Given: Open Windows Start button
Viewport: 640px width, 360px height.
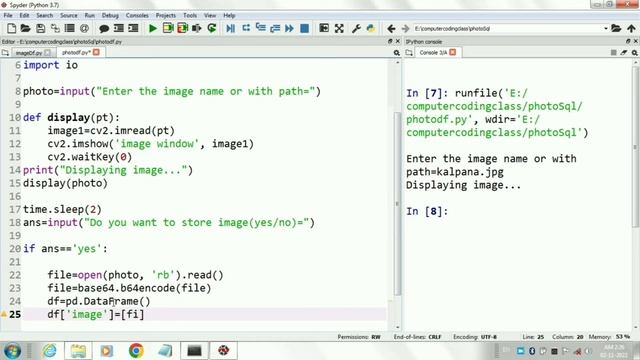Looking at the screenshot, I should 12,351.
